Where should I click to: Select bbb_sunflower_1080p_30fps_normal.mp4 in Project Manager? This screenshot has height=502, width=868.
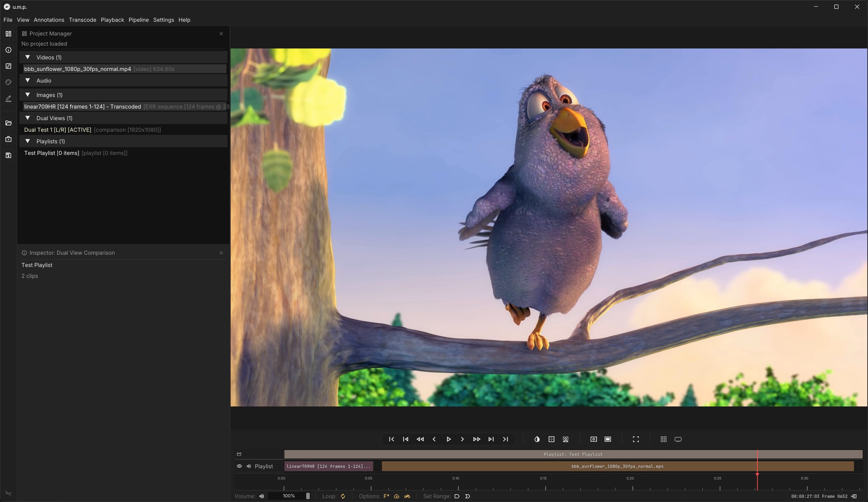click(77, 69)
